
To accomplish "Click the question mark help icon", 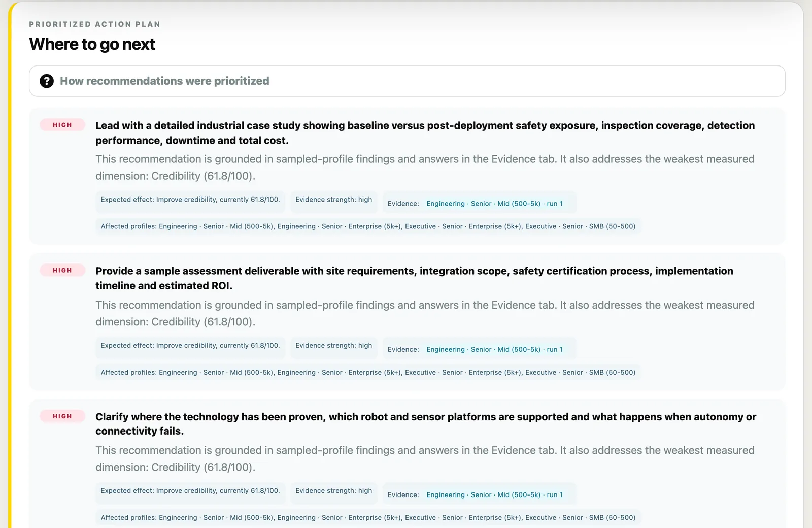I will click(x=47, y=81).
